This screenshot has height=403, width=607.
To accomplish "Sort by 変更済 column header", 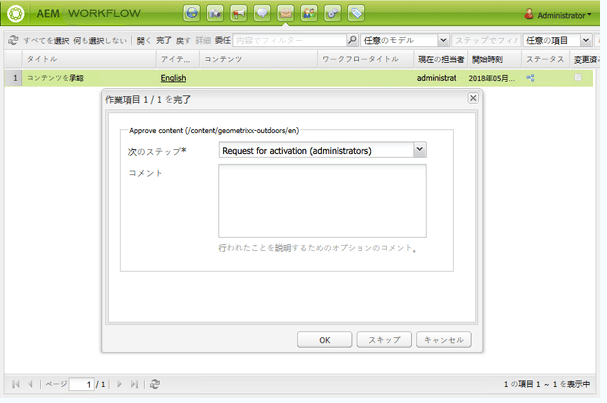I will tap(585, 59).
